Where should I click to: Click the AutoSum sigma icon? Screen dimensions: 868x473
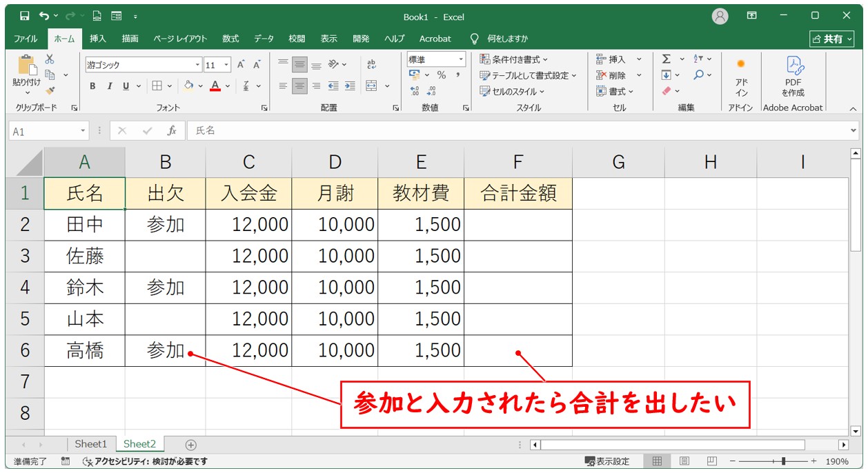click(667, 59)
